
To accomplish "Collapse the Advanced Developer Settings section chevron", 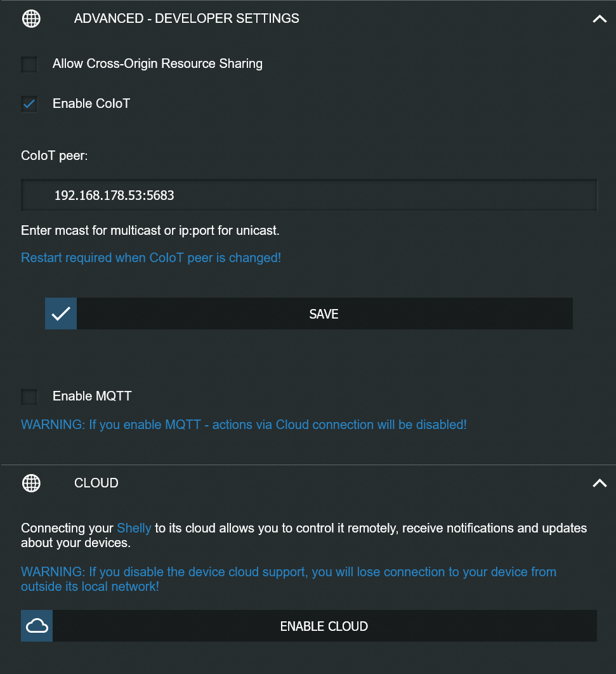I will 600,19.
